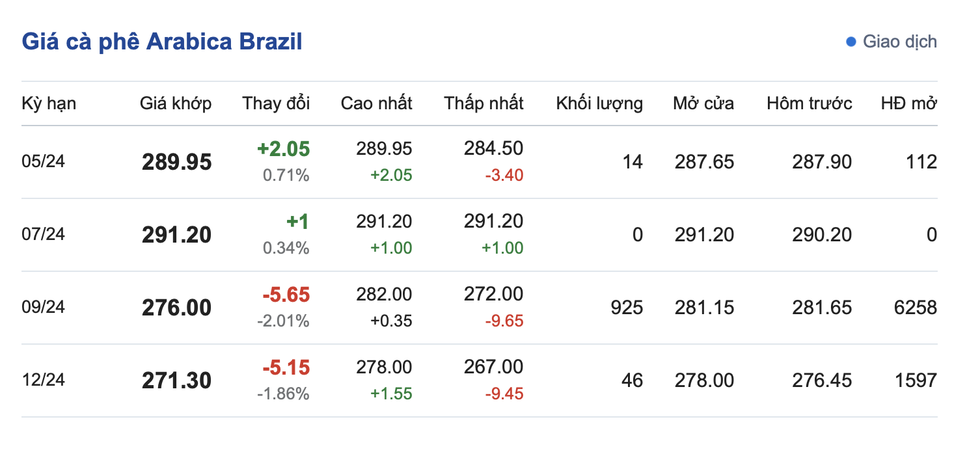Screen dimensions: 980x454
Task: Click the HĐ mở column header
Action: 909,103
